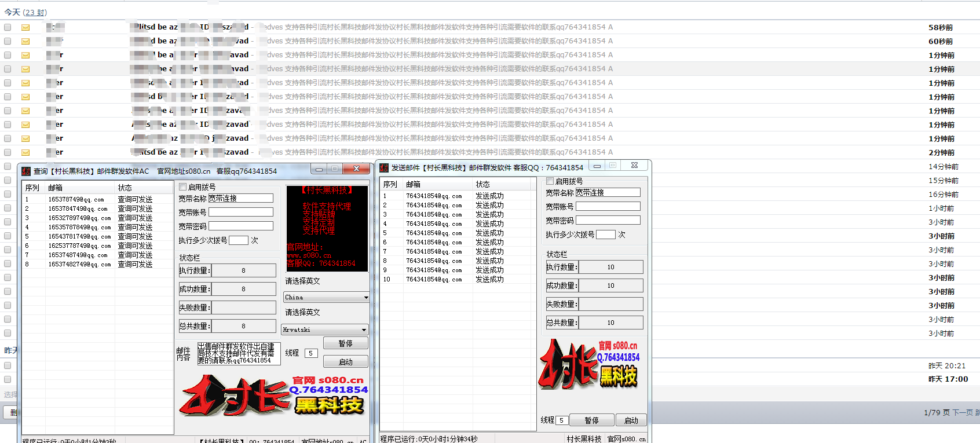Click 状态 column header in the 查询 window
The height and width of the screenshot is (443, 980).
point(144,188)
